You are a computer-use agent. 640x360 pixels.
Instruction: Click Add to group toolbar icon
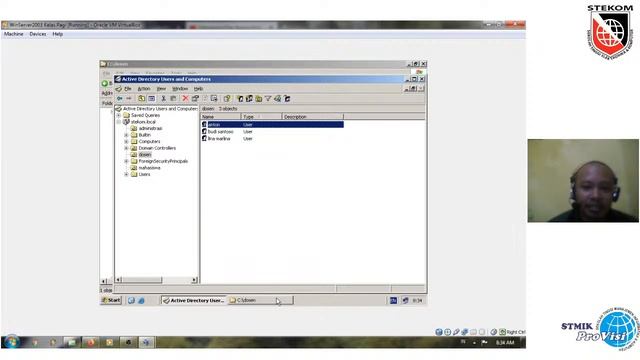pyautogui.click(x=287, y=99)
